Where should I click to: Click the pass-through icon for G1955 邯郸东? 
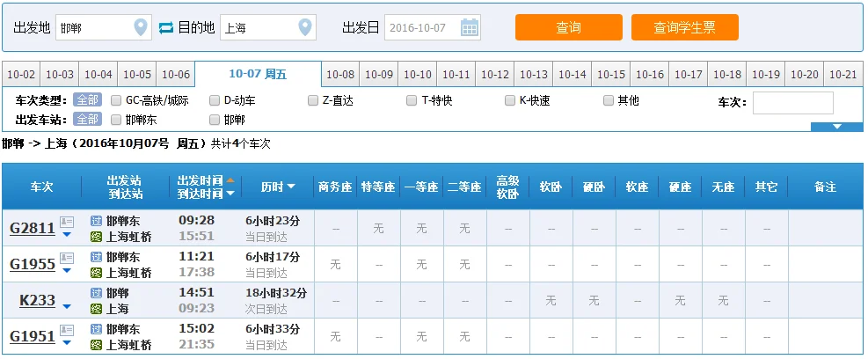(97, 257)
